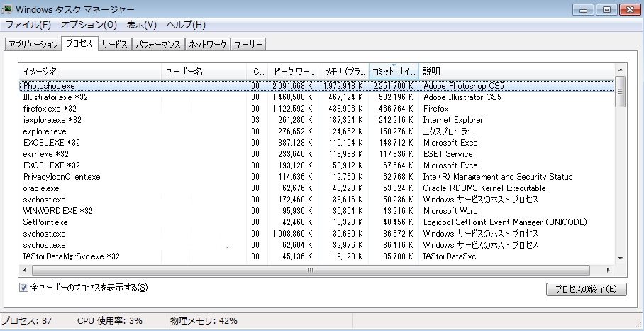Switch to the アプリケーション tab

[x=33, y=45]
